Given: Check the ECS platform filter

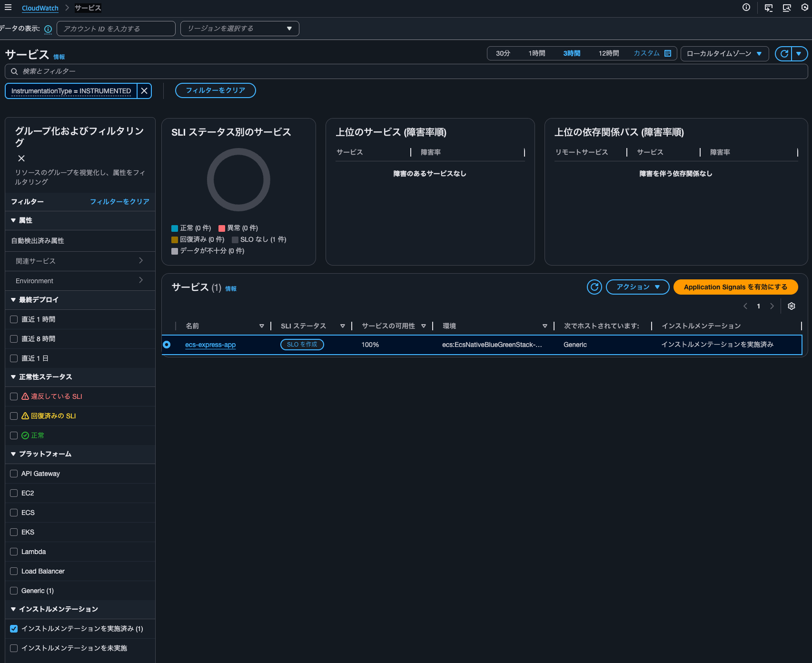Looking at the screenshot, I should [x=14, y=513].
